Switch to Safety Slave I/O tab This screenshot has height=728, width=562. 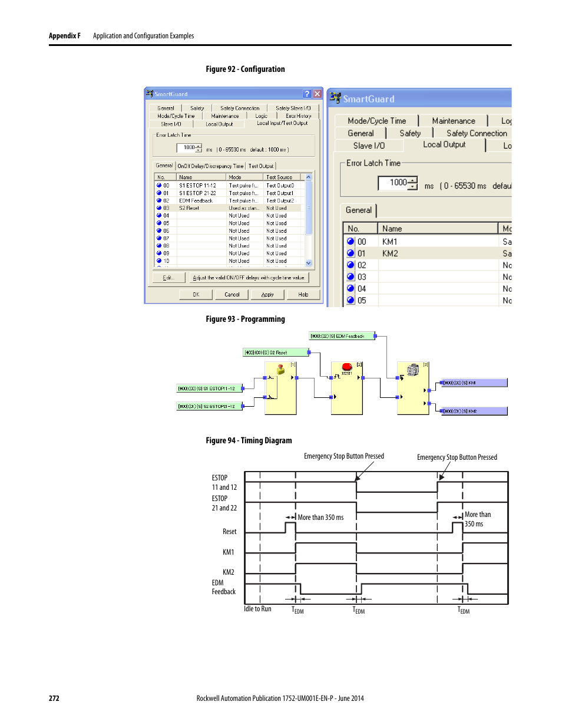293,108
